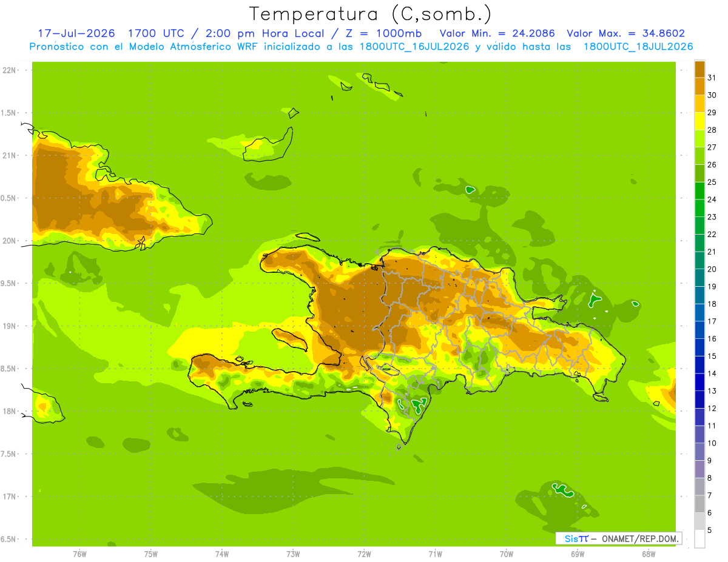Click the "Valor Max. = 34.8602" value
The image size is (728, 562).
(625, 33)
